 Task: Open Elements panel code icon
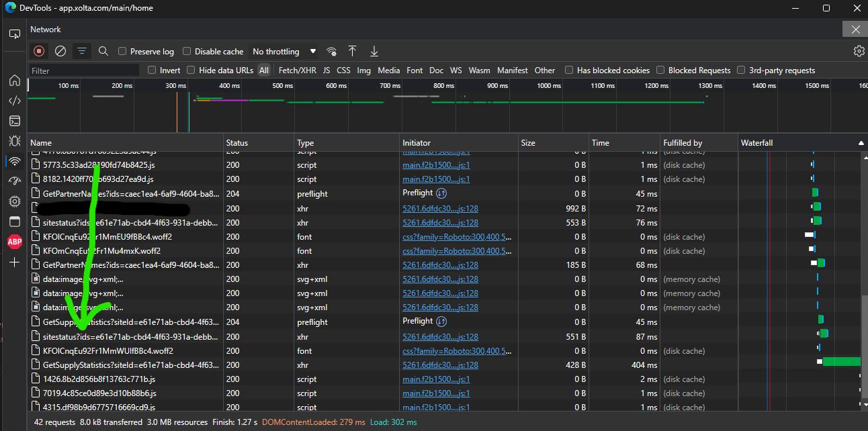pyautogui.click(x=14, y=101)
